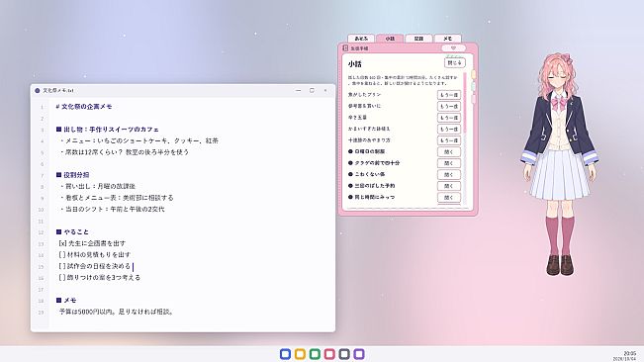Open the yellow taskbar app icon
The width and height of the screenshot is (644, 362).
coord(300,354)
